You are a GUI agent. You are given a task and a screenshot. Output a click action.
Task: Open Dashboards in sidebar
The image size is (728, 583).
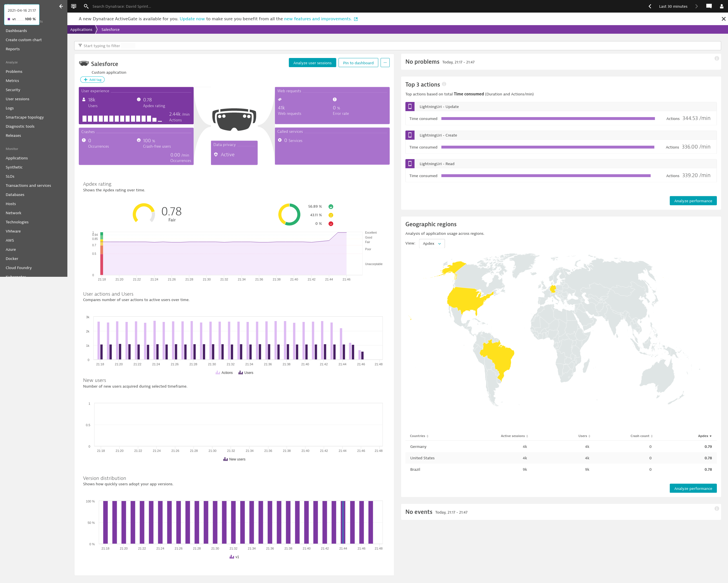coord(16,30)
